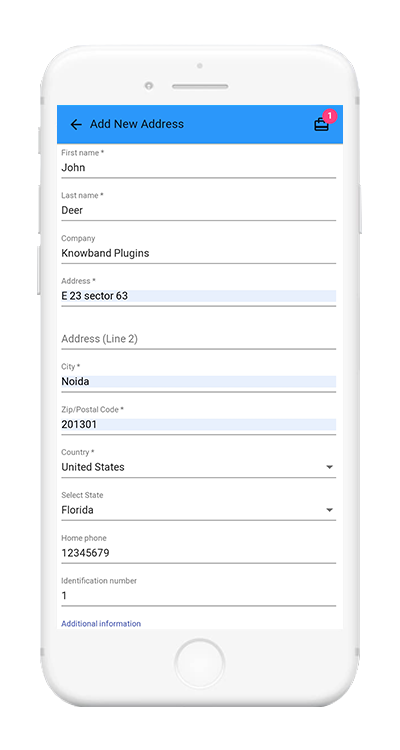Click the Last name field containing Deer
Viewport: 400px width, 750px height.
[x=199, y=210]
